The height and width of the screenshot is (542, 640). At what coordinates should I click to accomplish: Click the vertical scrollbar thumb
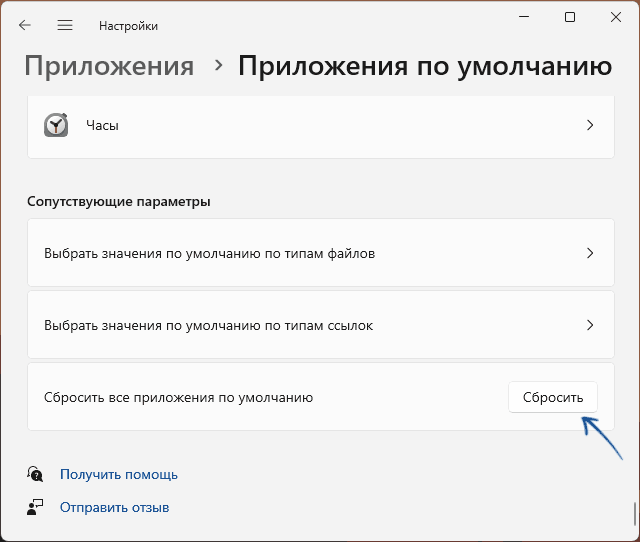tap(635, 514)
